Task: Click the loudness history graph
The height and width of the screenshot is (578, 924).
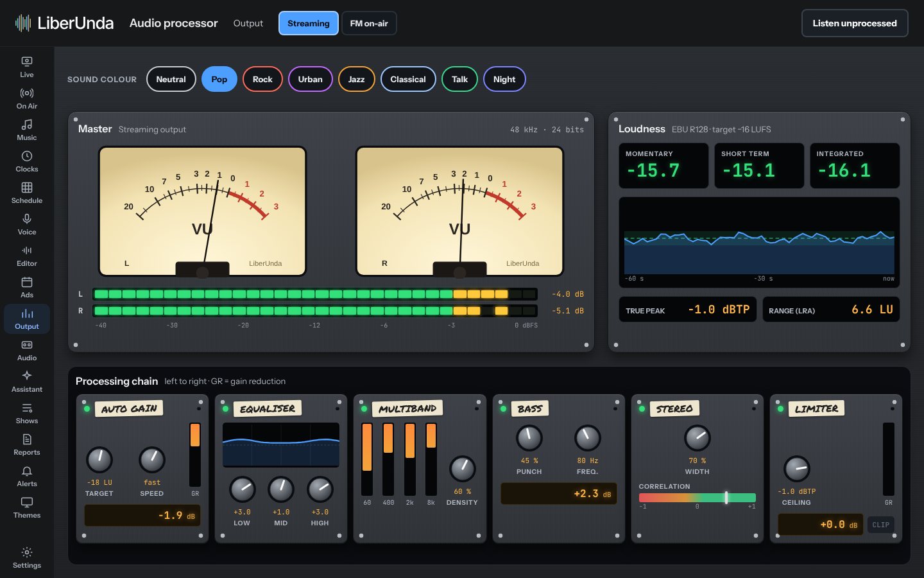Action: tap(759, 242)
